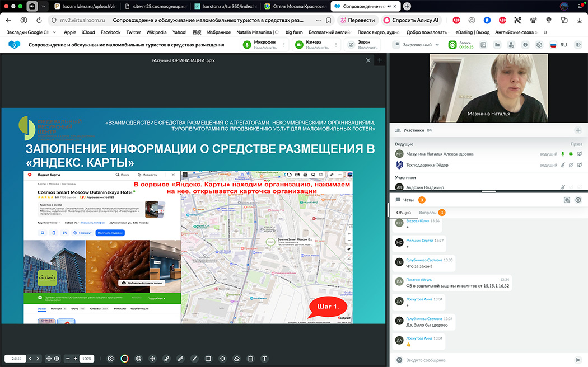588x367 pixels.
Task: Open new browser tab plus button
Action: (407, 6)
